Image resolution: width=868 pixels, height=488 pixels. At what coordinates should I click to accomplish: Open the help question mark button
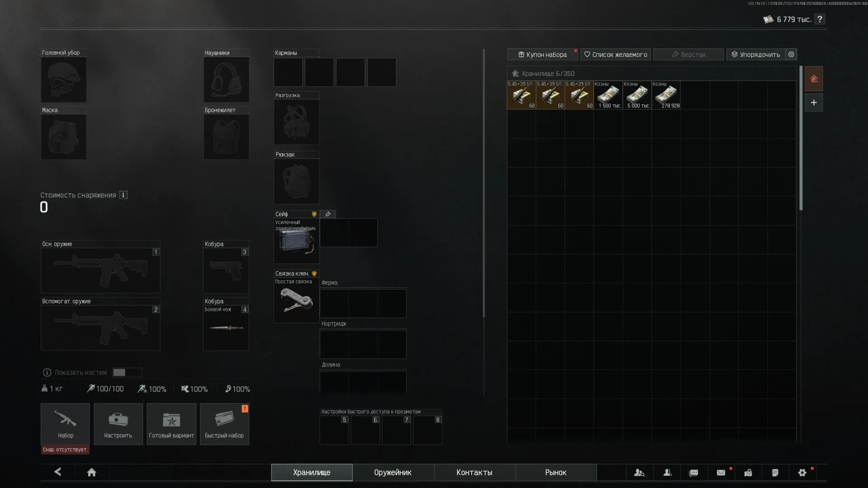(820, 19)
